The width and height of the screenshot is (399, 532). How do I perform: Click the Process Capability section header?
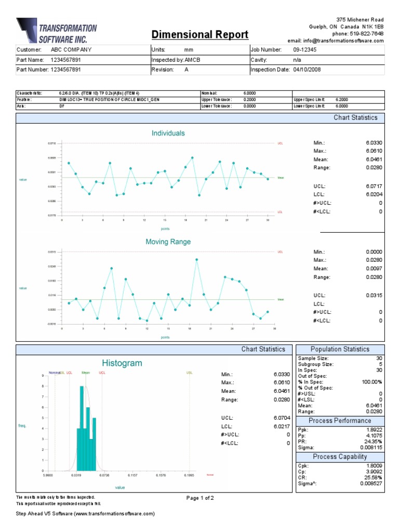coord(340,457)
